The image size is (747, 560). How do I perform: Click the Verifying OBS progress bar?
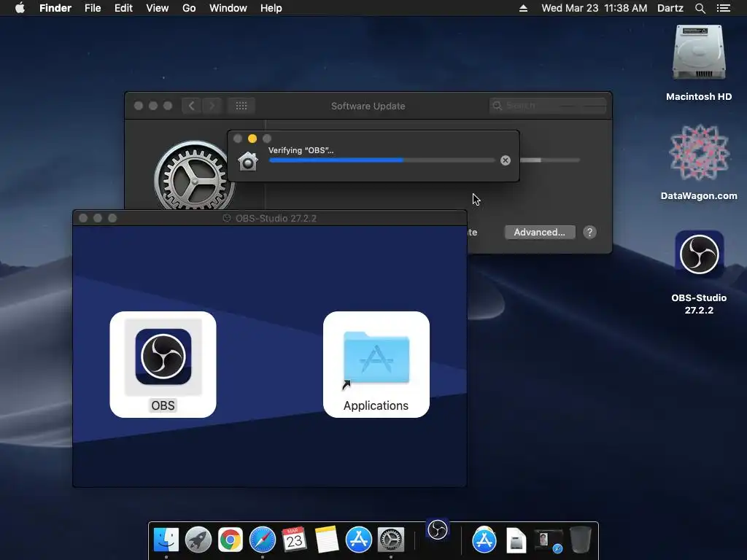382,160
